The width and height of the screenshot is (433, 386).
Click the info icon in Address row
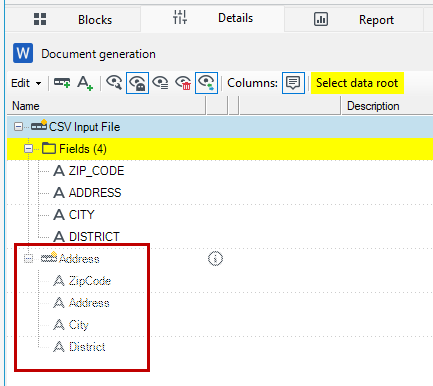[x=215, y=259]
